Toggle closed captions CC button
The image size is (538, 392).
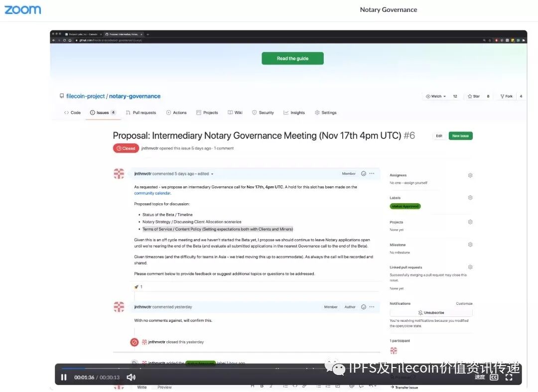coord(494,377)
